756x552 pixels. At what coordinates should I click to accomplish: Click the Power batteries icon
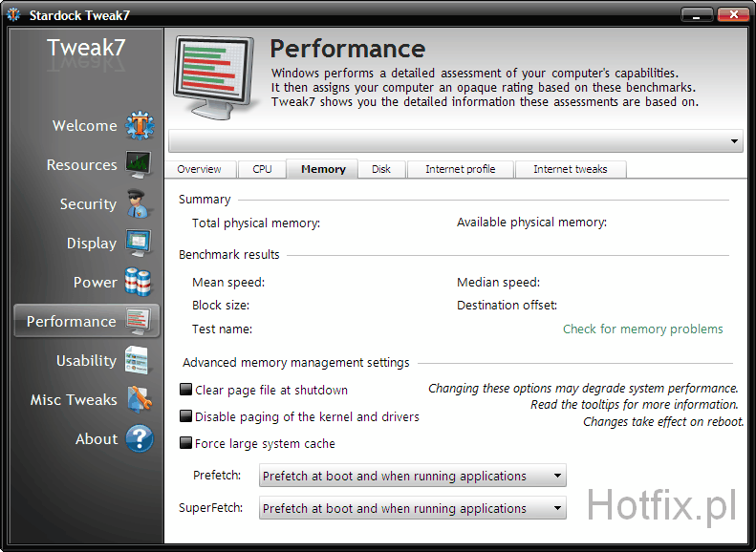click(138, 282)
